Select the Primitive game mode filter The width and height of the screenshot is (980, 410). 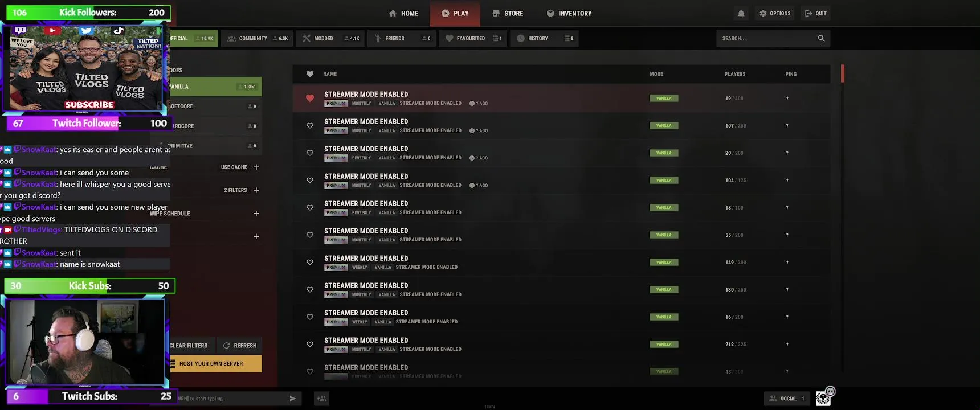pyautogui.click(x=215, y=146)
